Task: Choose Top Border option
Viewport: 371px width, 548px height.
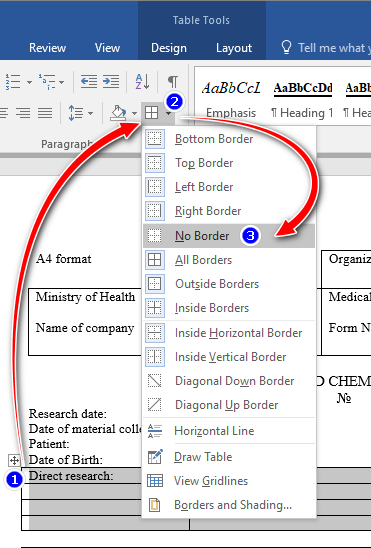Action: click(x=229, y=163)
